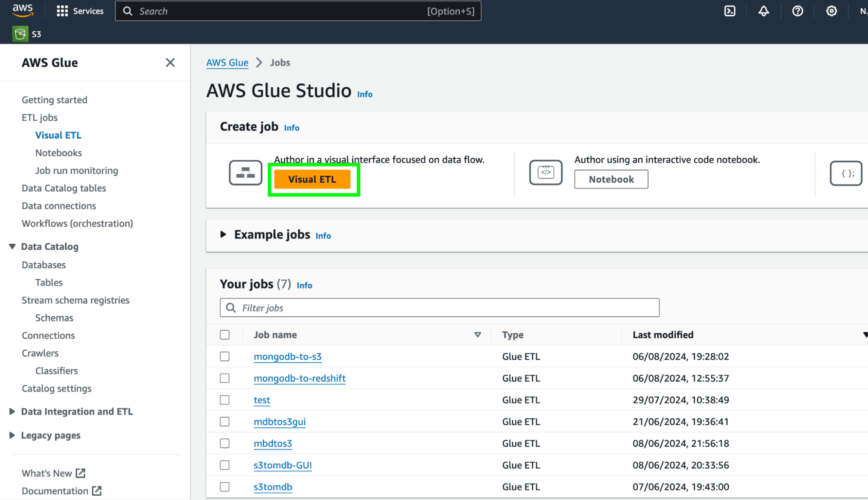Open the notifications bell icon
Image resolution: width=868 pixels, height=500 pixels.
(764, 11)
